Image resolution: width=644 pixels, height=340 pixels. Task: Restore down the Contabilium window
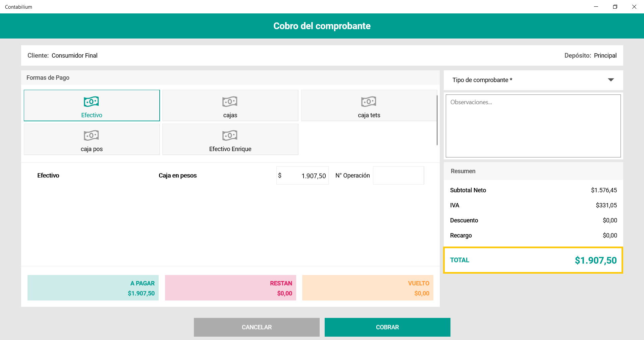615,7
